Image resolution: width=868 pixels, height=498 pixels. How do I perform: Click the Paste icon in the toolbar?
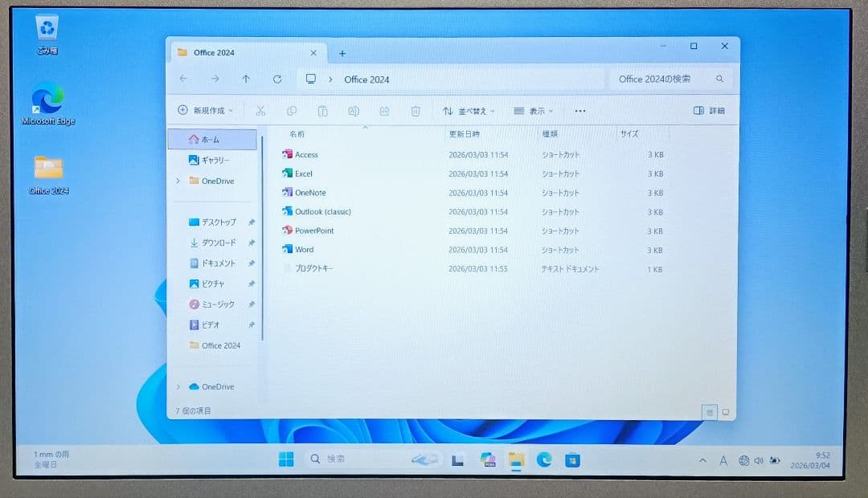(x=322, y=110)
